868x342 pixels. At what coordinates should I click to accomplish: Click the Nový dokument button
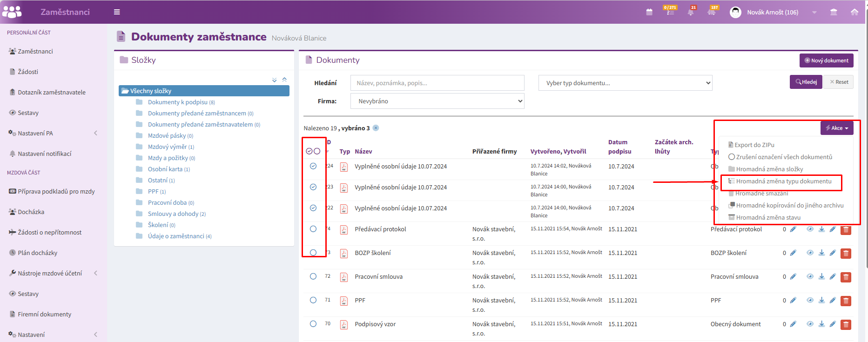(827, 60)
